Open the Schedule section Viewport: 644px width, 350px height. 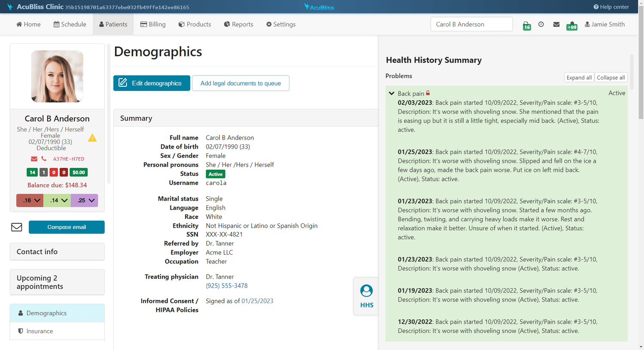click(x=70, y=24)
